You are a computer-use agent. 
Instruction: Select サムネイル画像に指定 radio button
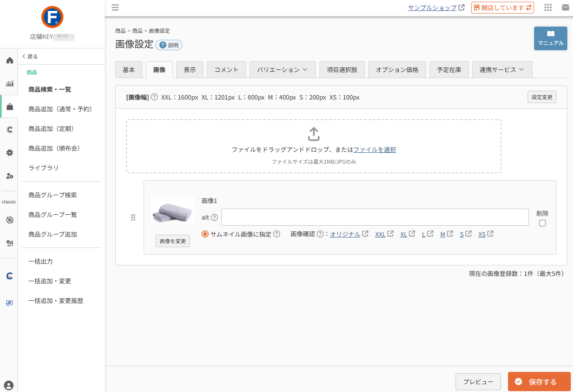coord(205,234)
